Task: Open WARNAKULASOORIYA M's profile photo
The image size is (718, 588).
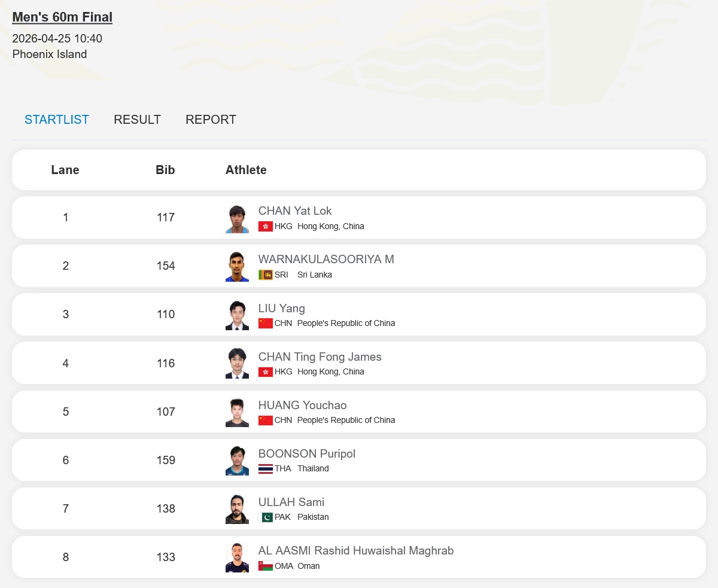Action: 237,267
